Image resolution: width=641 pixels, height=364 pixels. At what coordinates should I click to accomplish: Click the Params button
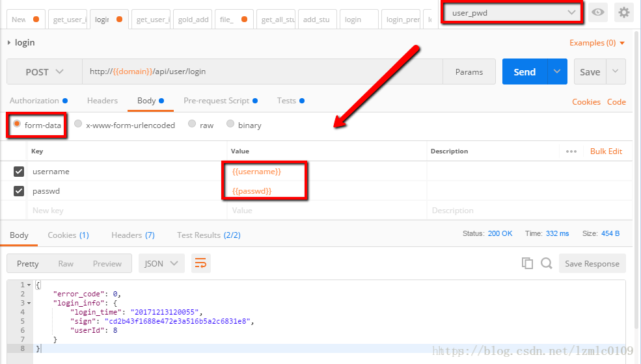tap(469, 72)
